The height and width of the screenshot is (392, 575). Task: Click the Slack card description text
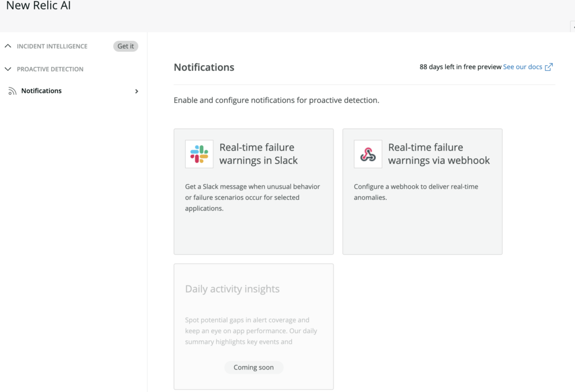pos(252,197)
